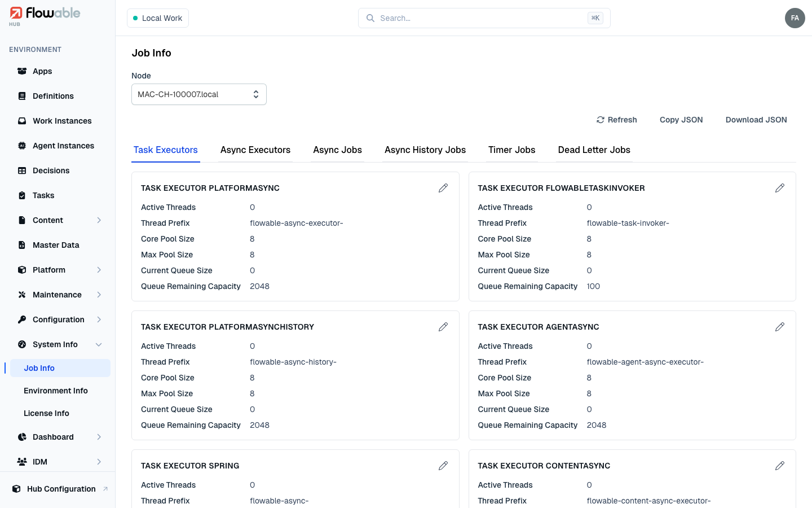Expand the Platform submenu chevron
This screenshot has height=508, width=812.
tap(99, 270)
